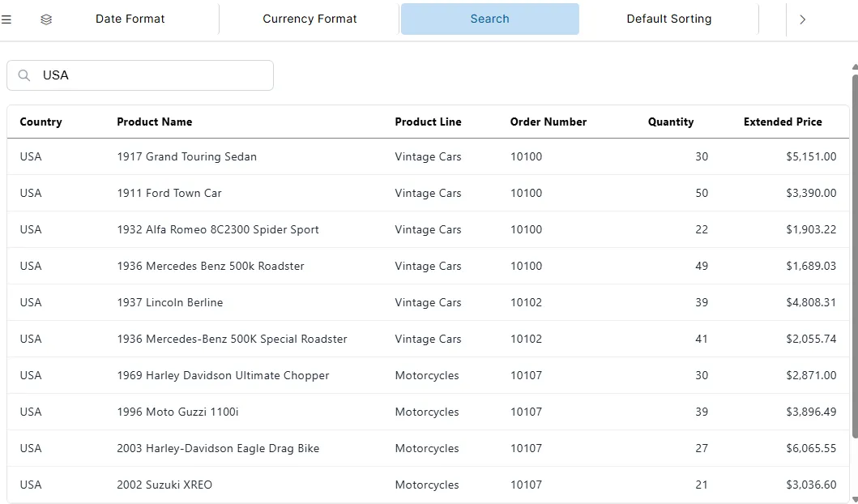Open the Default Sorting tab
Screen dimensions: 858x504
click(x=669, y=18)
